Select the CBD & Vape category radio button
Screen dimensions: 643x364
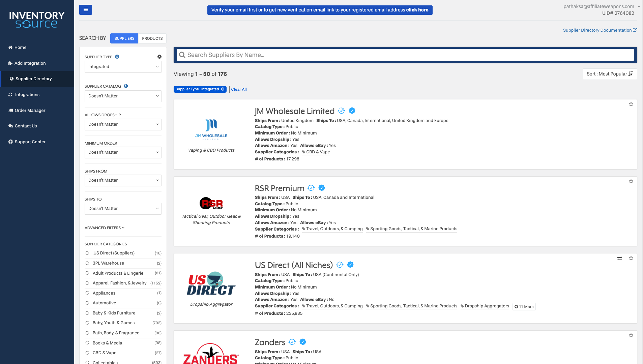pos(88,353)
